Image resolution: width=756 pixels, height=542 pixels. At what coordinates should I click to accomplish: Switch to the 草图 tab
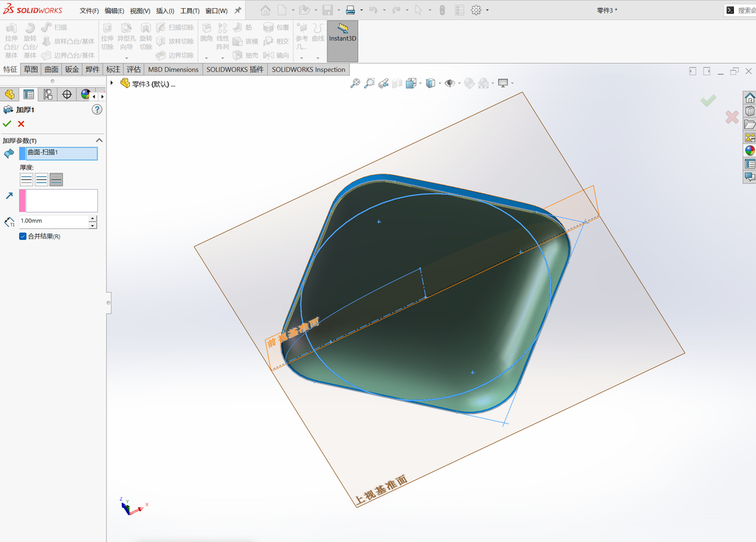coord(31,69)
